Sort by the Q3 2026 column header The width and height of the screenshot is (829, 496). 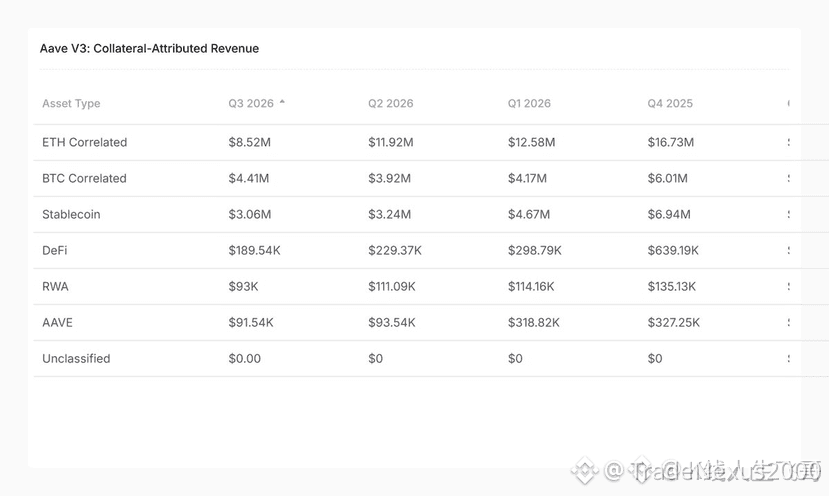(x=251, y=104)
